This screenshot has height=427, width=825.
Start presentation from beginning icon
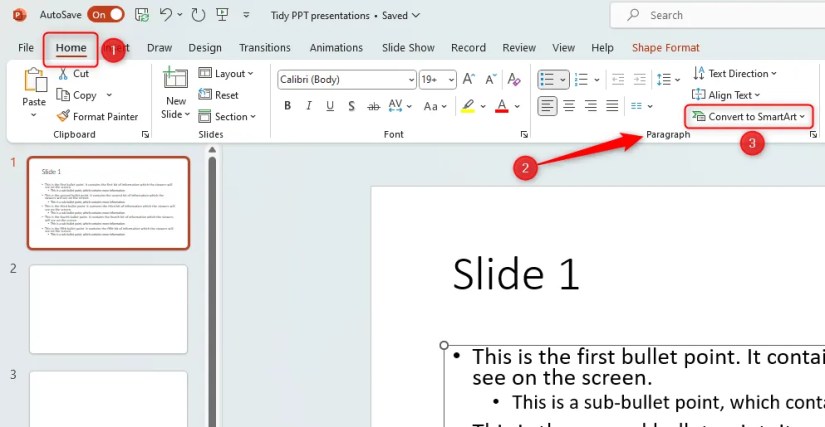[222, 15]
